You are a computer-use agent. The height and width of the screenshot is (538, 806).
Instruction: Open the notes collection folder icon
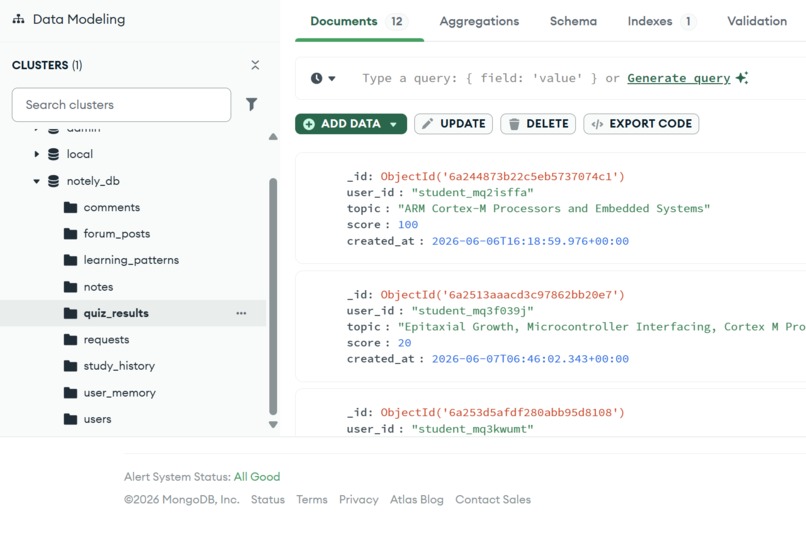click(x=70, y=287)
